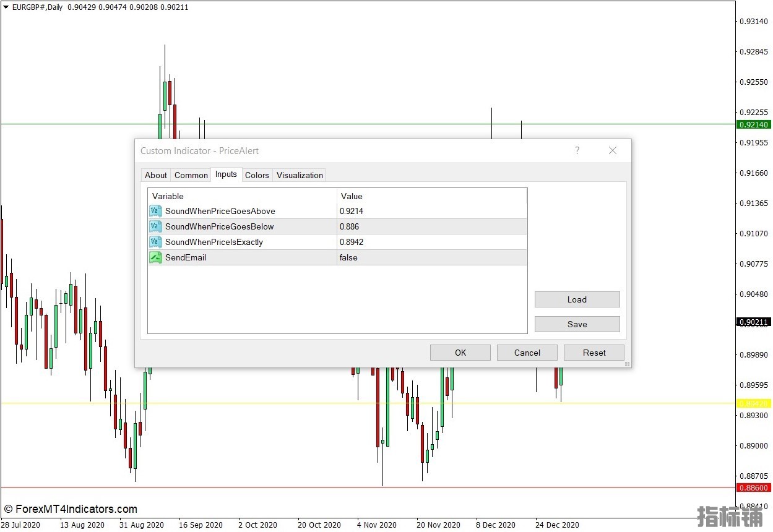The width and height of the screenshot is (773, 532).
Task: Confirm settings with the OK button
Action: [x=460, y=353]
